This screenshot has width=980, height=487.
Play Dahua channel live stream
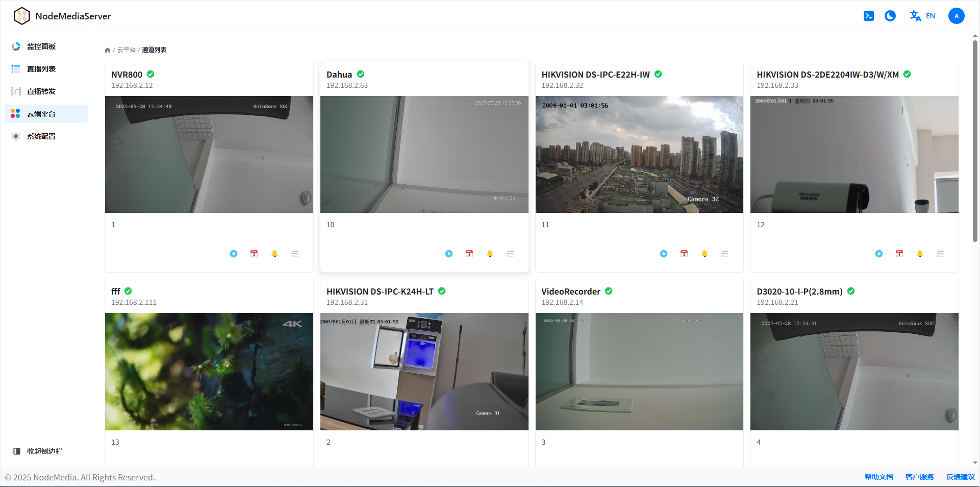tap(449, 254)
